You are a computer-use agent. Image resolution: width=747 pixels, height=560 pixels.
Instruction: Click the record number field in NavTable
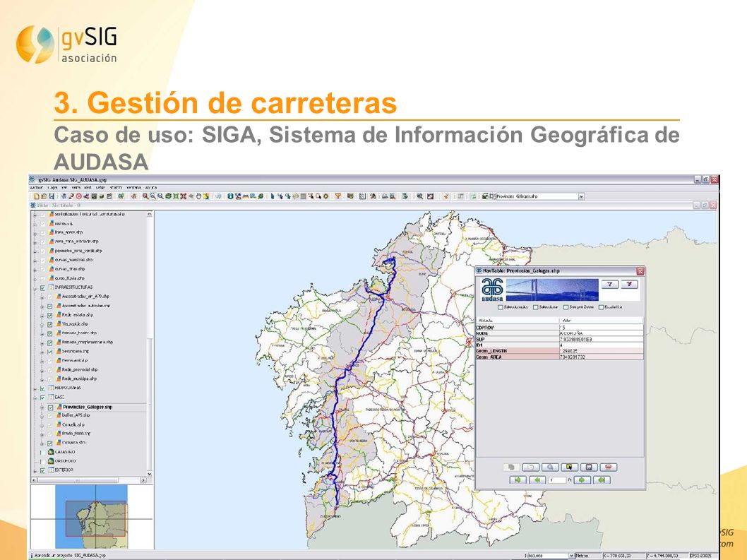coord(556,480)
